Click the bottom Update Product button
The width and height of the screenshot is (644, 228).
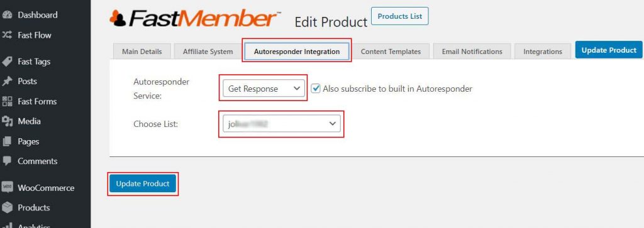click(143, 183)
